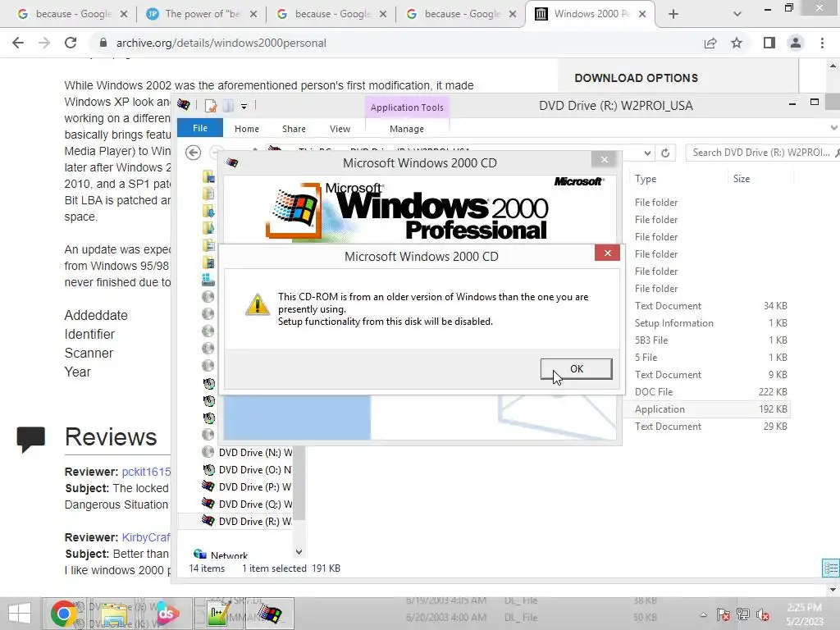Open the Quick Access Toolbar customize dropdown

coord(244,106)
